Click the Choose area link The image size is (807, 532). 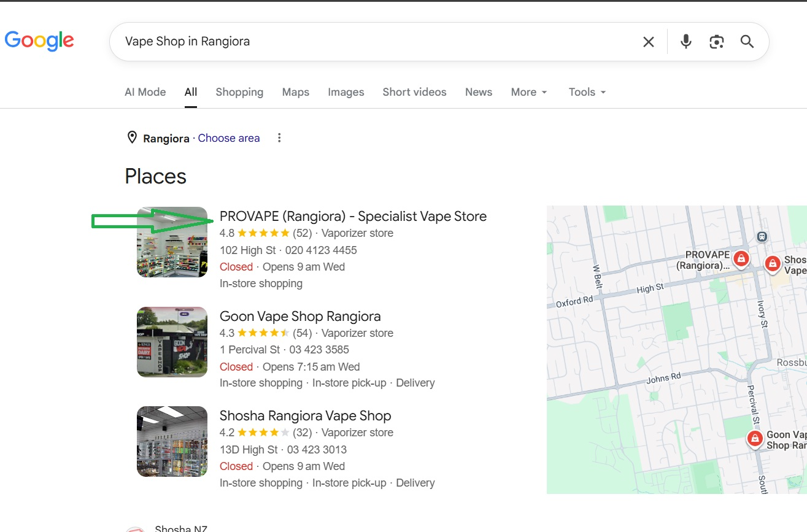tap(229, 138)
